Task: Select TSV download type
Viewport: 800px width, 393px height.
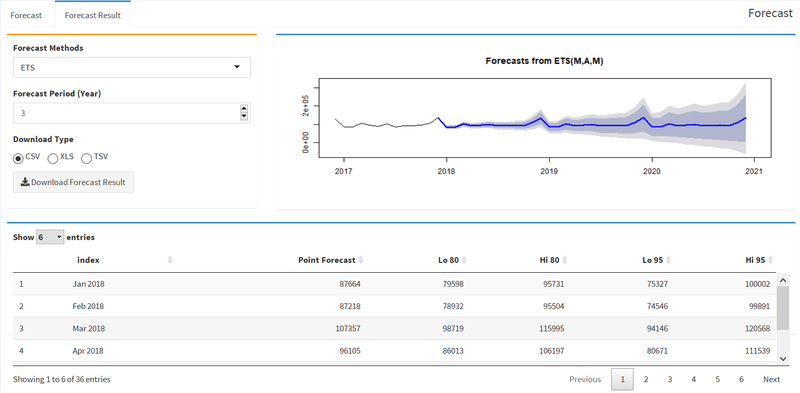Action: (86, 158)
